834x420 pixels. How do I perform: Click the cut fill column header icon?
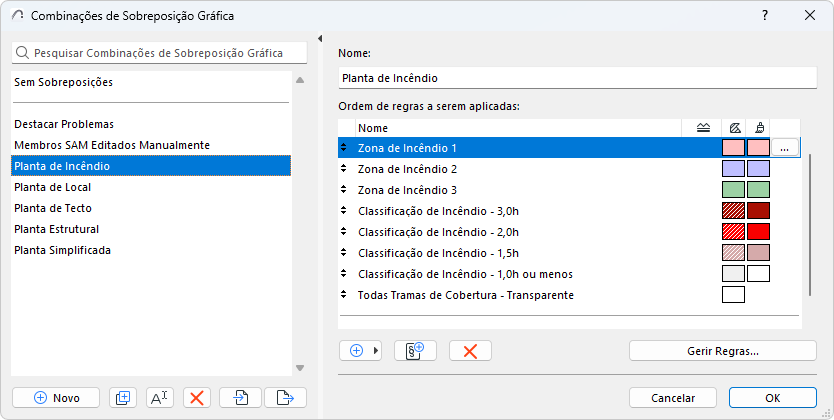(x=733, y=128)
